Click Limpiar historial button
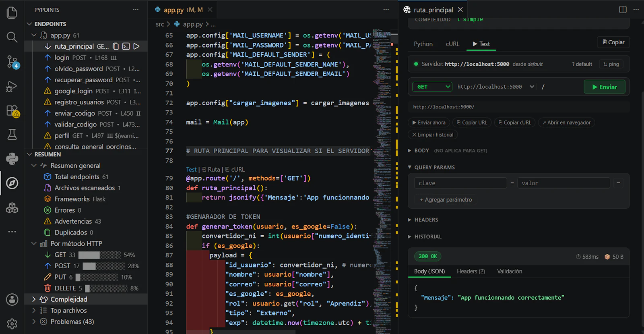The image size is (644, 334). [x=433, y=135]
